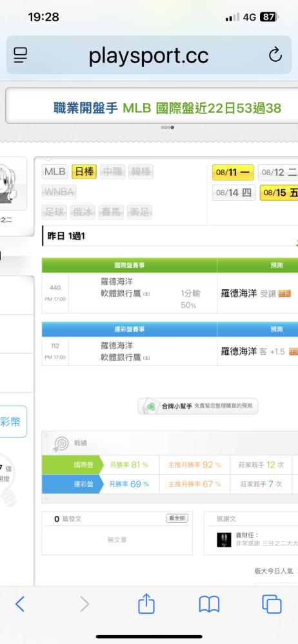Select the WNBA league tab
This screenshot has width=298, height=644.
click(59, 192)
